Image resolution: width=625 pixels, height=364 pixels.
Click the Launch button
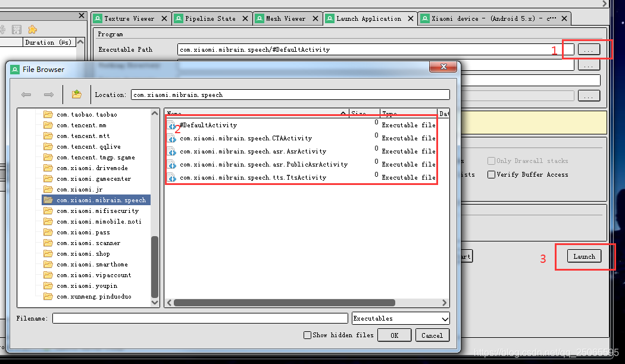(x=584, y=256)
